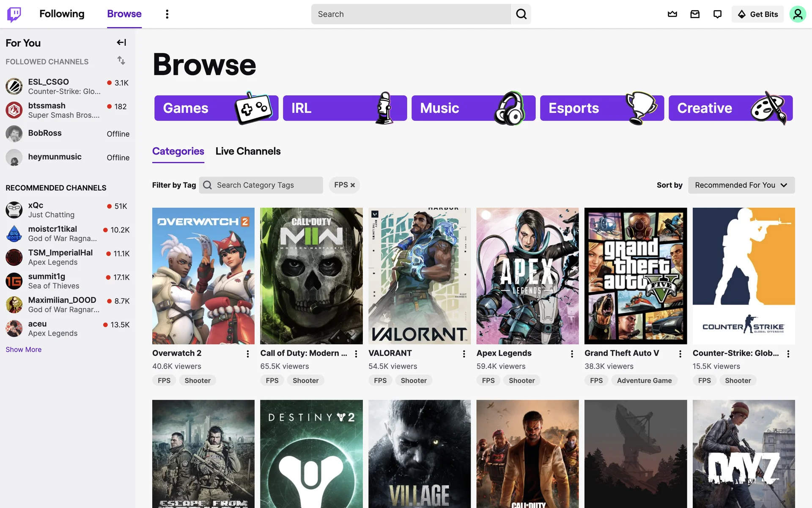Open the Apex Legends game thumbnail
This screenshot has height=508, width=812.
tap(527, 276)
